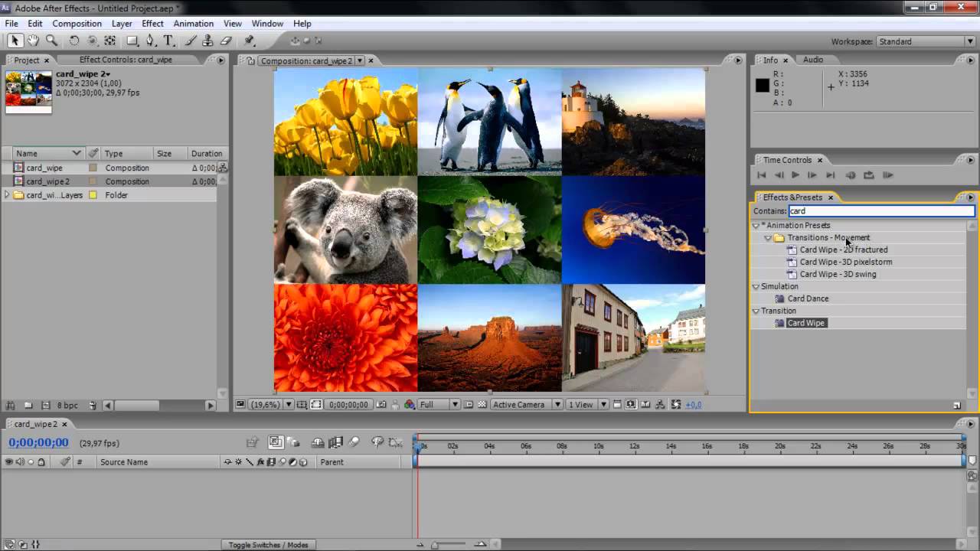Screen dimensions: 980x551
Task: Open the Active Camera dropdown
Action: pyautogui.click(x=527, y=404)
